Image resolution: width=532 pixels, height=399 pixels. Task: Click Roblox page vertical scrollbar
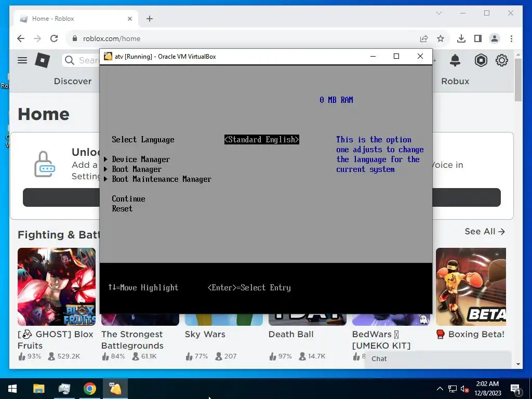click(518, 80)
